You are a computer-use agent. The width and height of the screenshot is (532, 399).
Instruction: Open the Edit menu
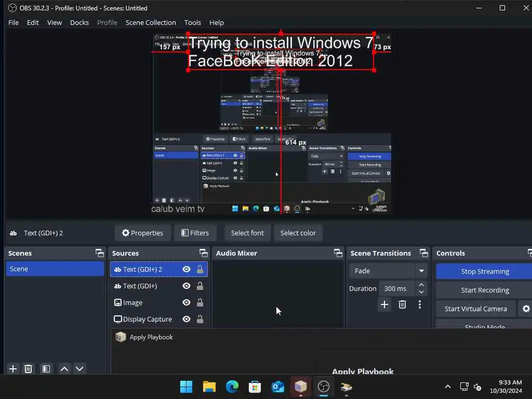(33, 22)
